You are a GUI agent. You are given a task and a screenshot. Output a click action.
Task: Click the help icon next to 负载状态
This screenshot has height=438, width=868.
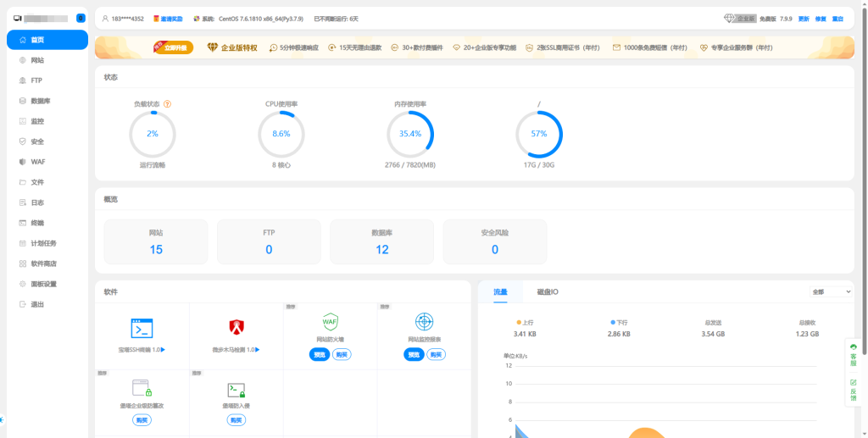167,104
